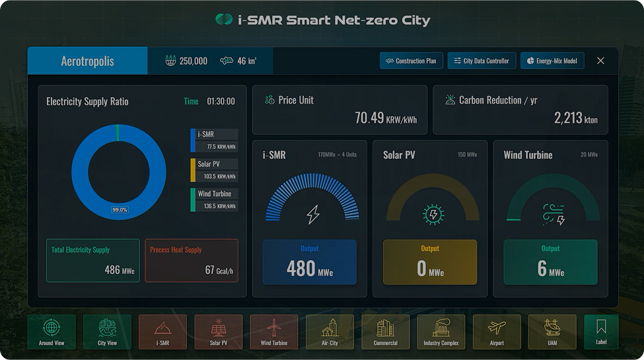Screen dimensions: 644x360
Task: Click the Process Heat Supply box
Action: 192,260
